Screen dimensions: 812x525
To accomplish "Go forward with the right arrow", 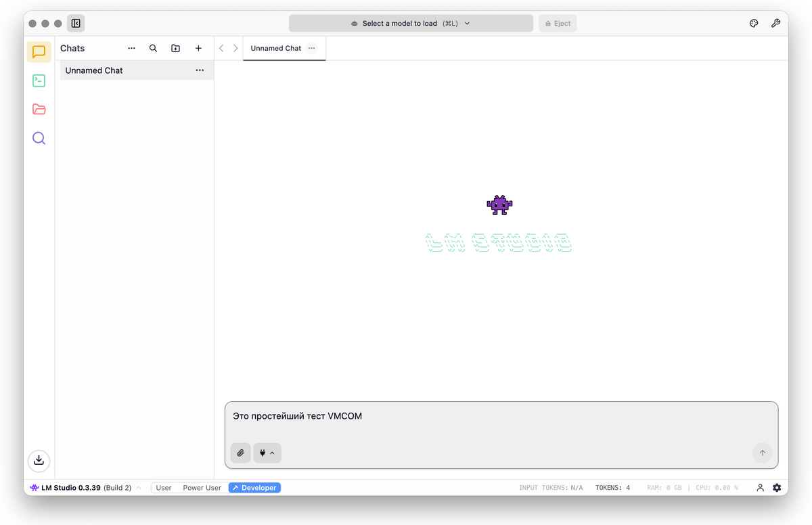I will click(x=235, y=48).
